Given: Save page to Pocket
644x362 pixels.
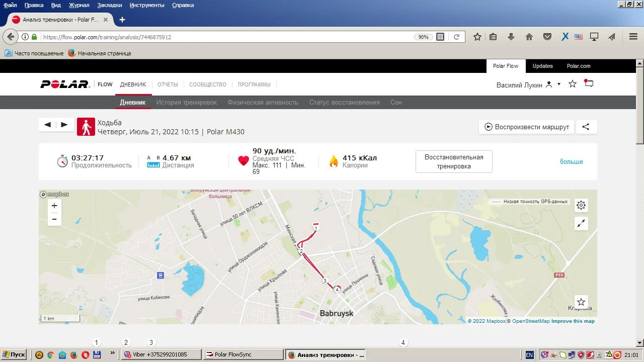Looking at the screenshot, I should point(547,37).
